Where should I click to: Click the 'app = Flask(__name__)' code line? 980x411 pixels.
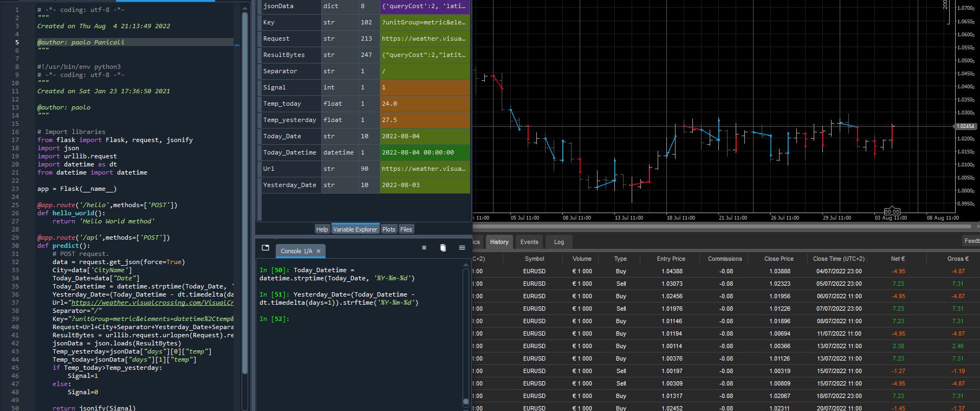(x=77, y=189)
